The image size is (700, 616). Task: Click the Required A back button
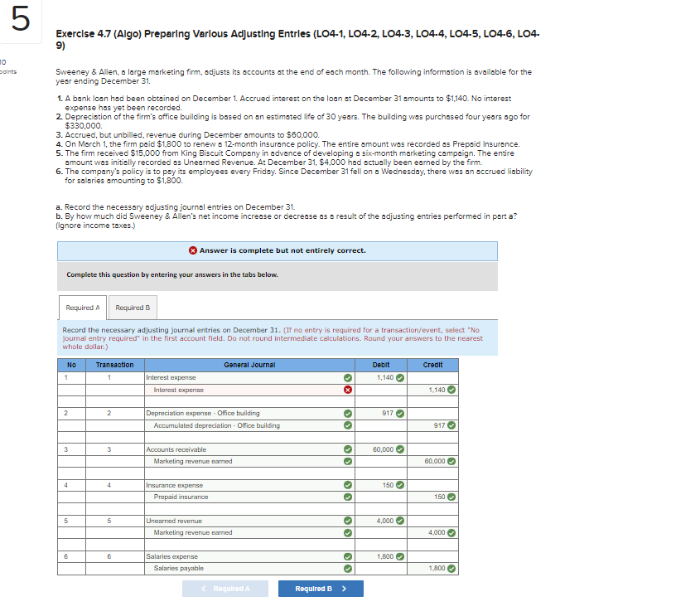(x=224, y=589)
